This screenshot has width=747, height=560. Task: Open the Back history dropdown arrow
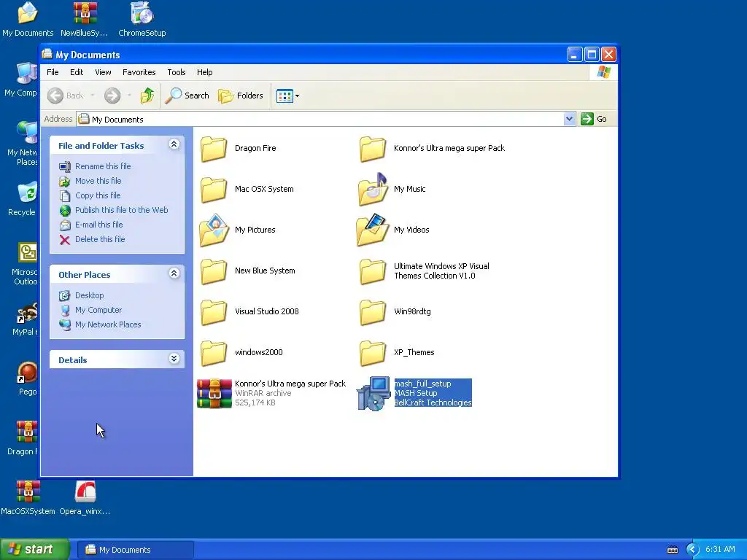point(93,96)
